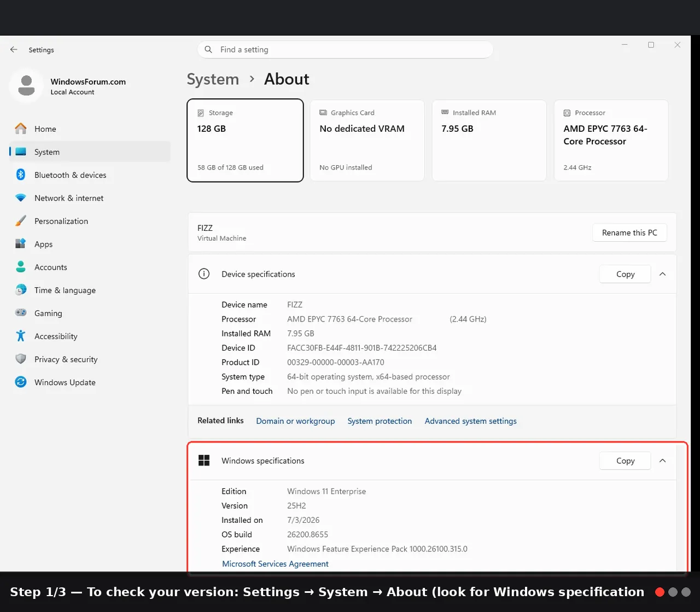Open the Processor AMD EPYC card
Screen dimensions: 700x612
[611, 140]
